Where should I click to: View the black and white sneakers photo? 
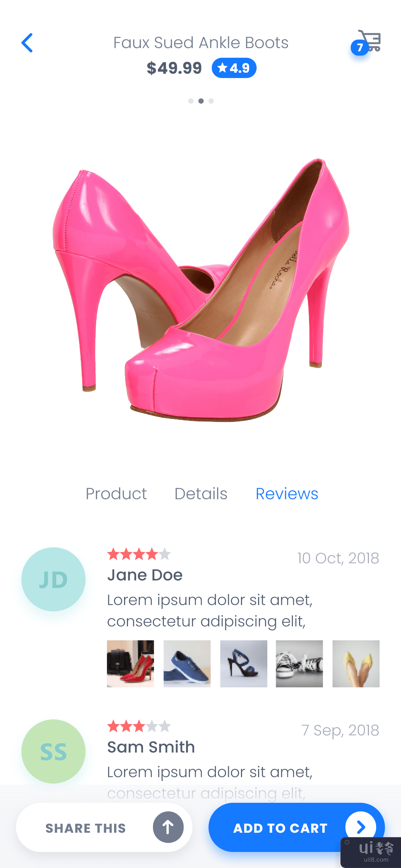click(299, 664)
